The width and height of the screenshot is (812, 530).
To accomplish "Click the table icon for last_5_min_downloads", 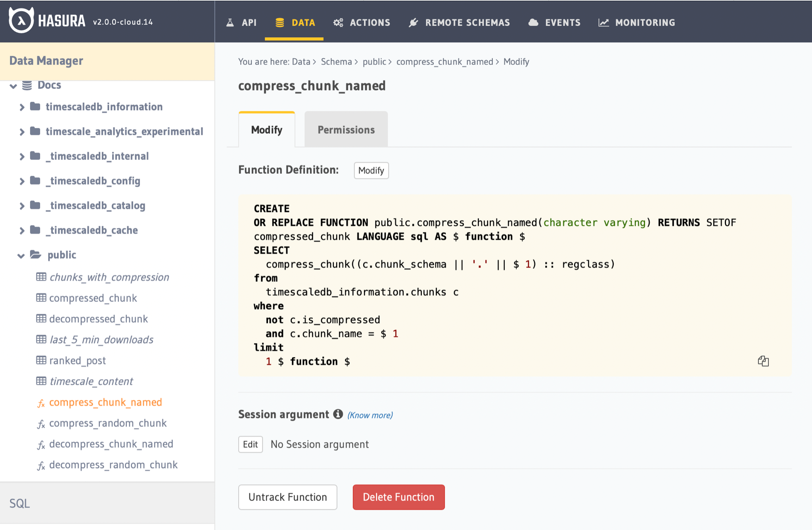I will pyautogui.click(x=41, y=339).
